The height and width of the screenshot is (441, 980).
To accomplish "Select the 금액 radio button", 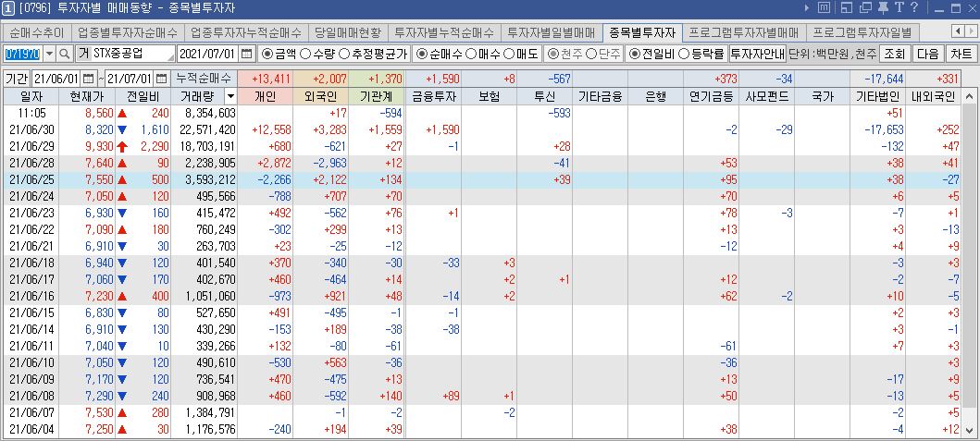I will (x=267, y=54).
